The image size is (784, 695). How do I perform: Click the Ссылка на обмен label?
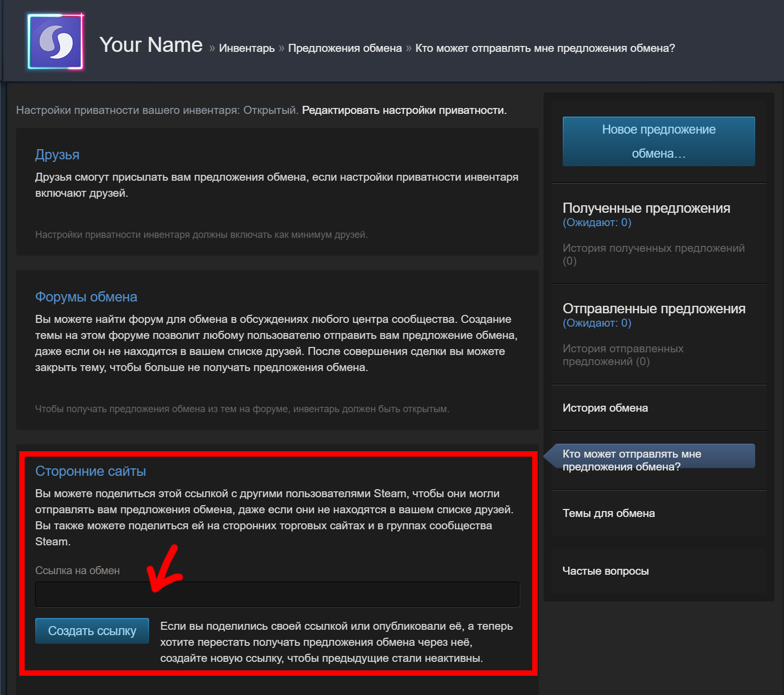[x=77, y=570]
